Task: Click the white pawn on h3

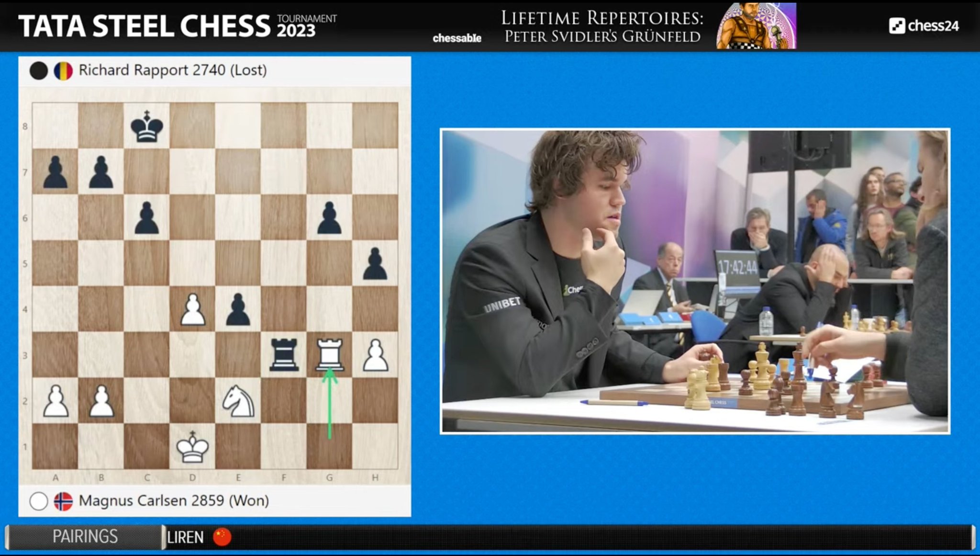Action: 375,355
